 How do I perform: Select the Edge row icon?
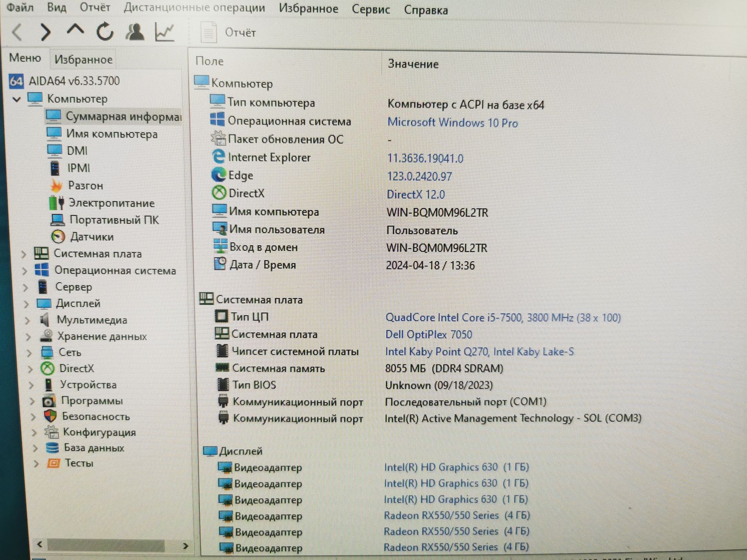219,175
